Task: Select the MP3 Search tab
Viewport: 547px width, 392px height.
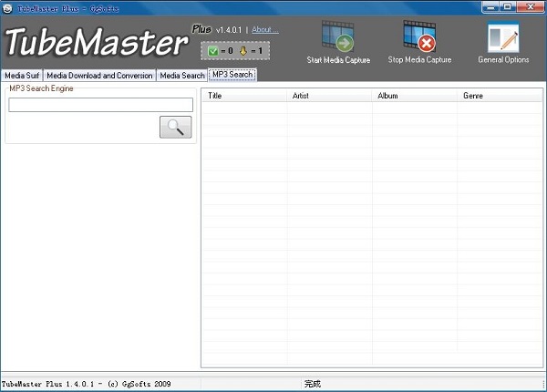Action: [x=232, y=74]
